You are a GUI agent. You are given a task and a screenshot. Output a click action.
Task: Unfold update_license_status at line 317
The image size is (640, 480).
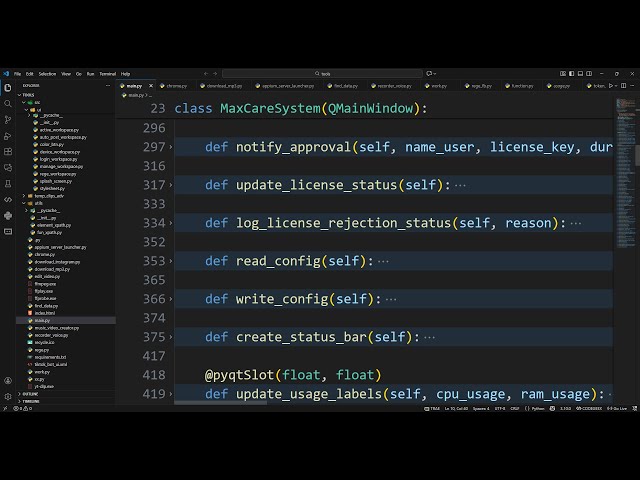[x=171, y=184]
